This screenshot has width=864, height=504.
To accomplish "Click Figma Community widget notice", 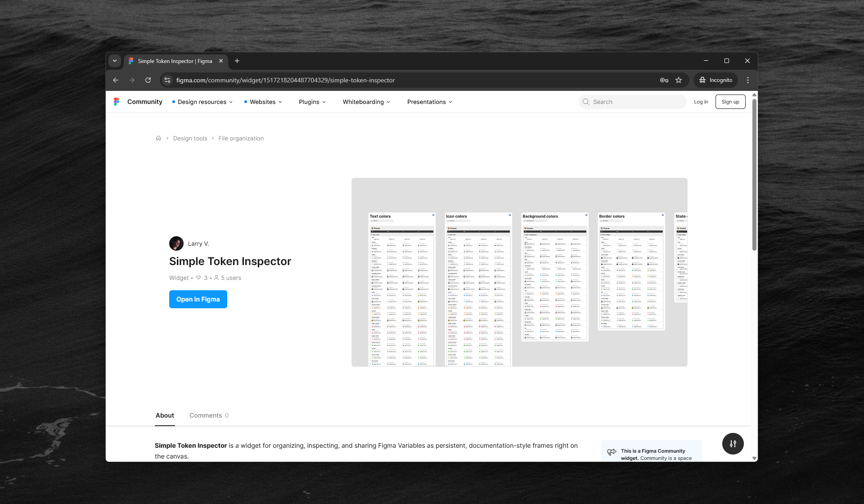I will point(652,451).
